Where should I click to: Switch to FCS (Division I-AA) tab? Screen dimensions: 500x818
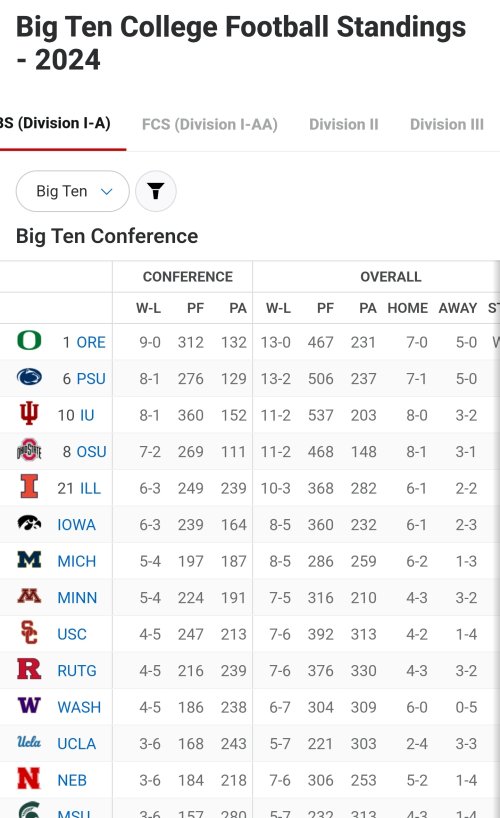tap(210, 124)
